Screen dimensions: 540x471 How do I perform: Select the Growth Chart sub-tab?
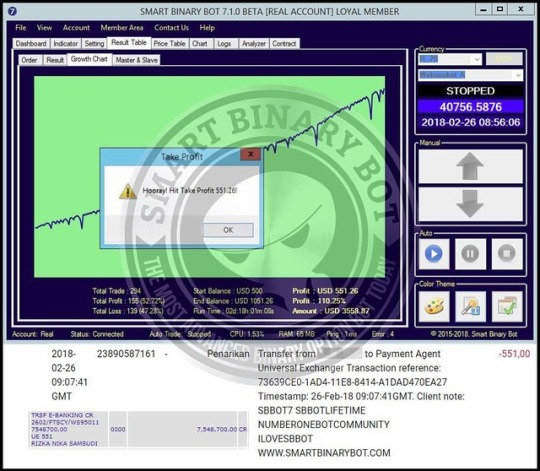pos(89,59)
